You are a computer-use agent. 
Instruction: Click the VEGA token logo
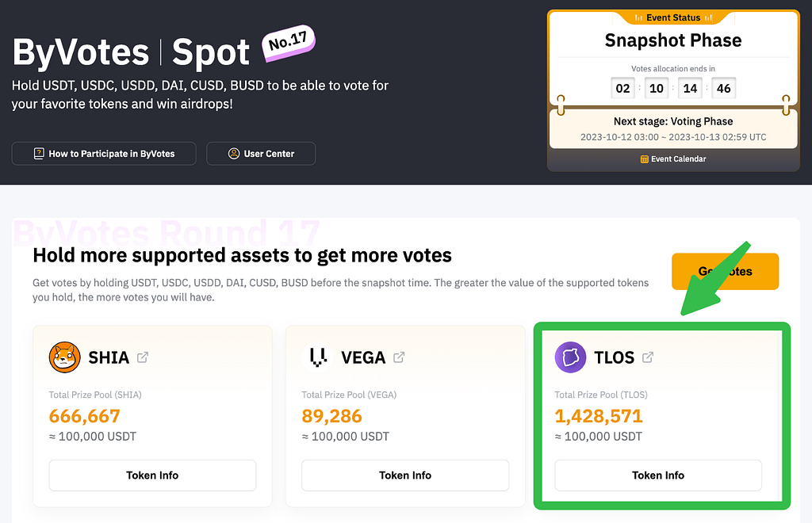(317, 357)
